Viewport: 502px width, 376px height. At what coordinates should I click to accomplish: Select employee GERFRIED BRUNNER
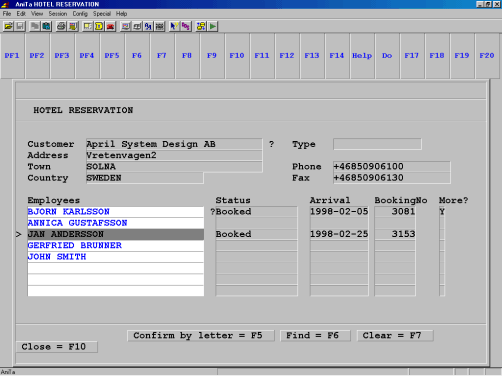116,246
